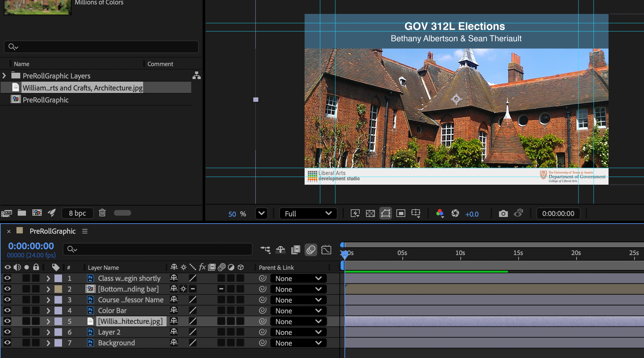Select the PreRollGraphic timeline tab
Screen dimensions: 644x358
tap(53, 231)
